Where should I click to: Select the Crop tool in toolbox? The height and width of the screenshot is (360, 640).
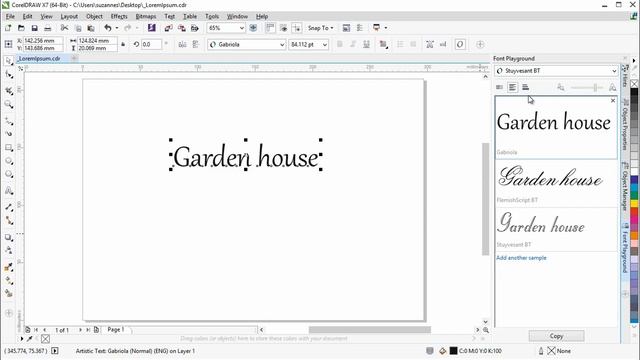(9, 91)
